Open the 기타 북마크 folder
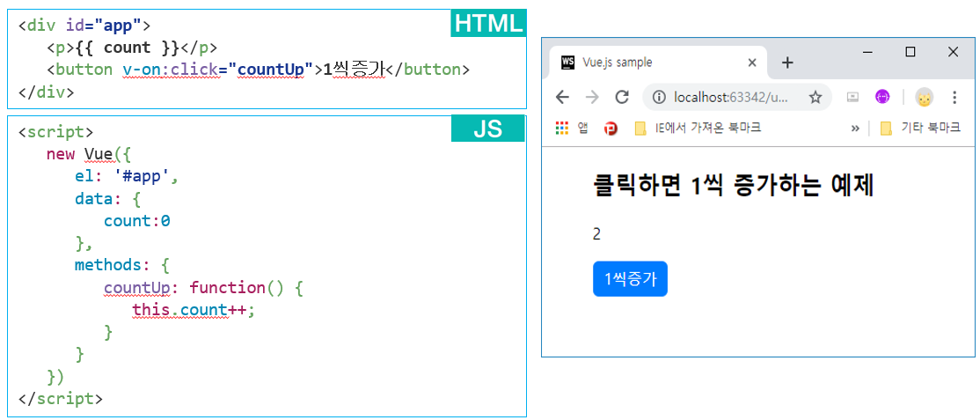The width and height of the screenshot is (980, 420). [920, 129]
